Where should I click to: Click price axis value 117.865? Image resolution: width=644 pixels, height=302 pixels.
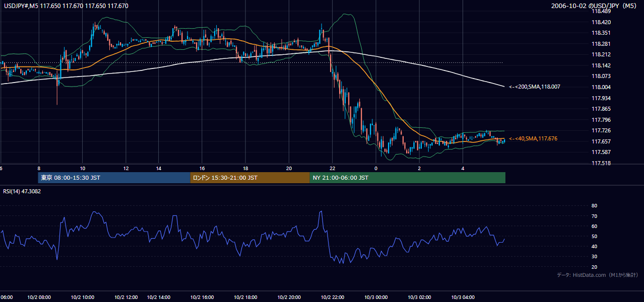pyautogui.click(x=601, y=109)
